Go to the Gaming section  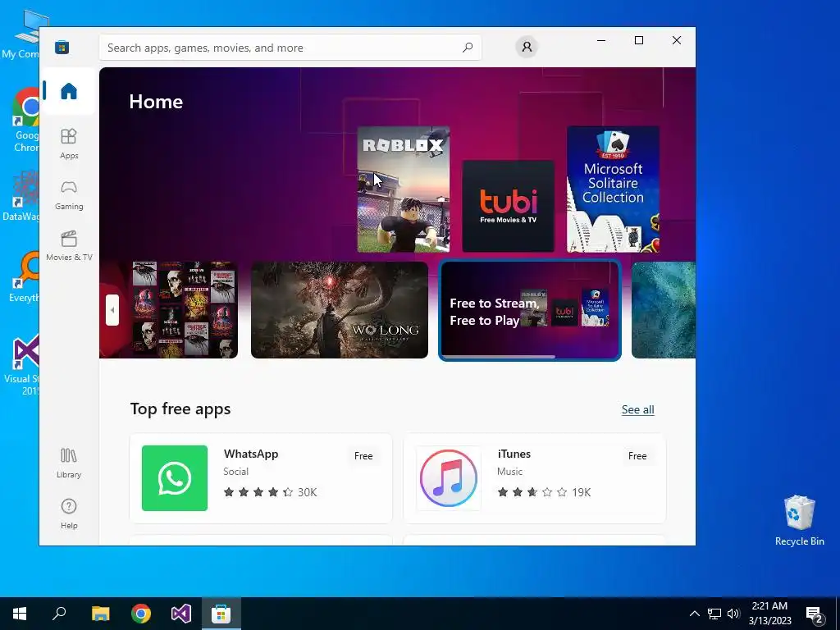[x=69, y=194]
